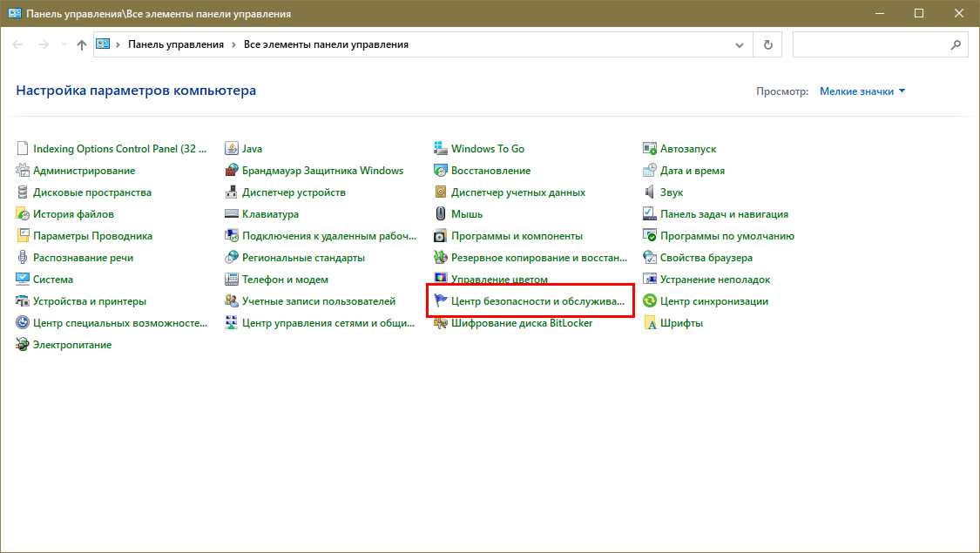Click the Refresh button beside the address bar
The height and width of the screenshot is (553, 980).
767,44
